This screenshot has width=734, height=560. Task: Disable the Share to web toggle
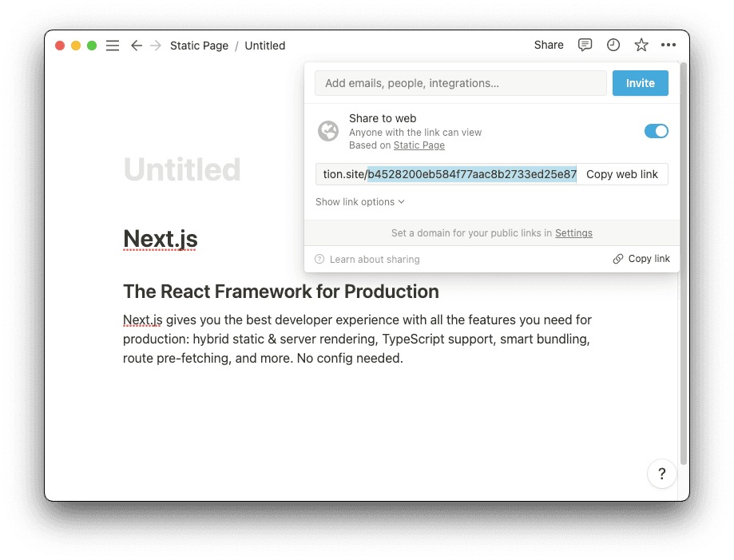coord(656,131)
